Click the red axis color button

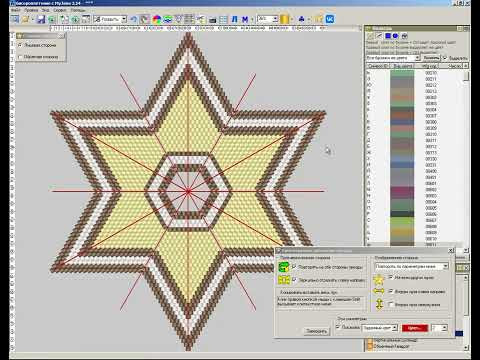coord(415,328)
